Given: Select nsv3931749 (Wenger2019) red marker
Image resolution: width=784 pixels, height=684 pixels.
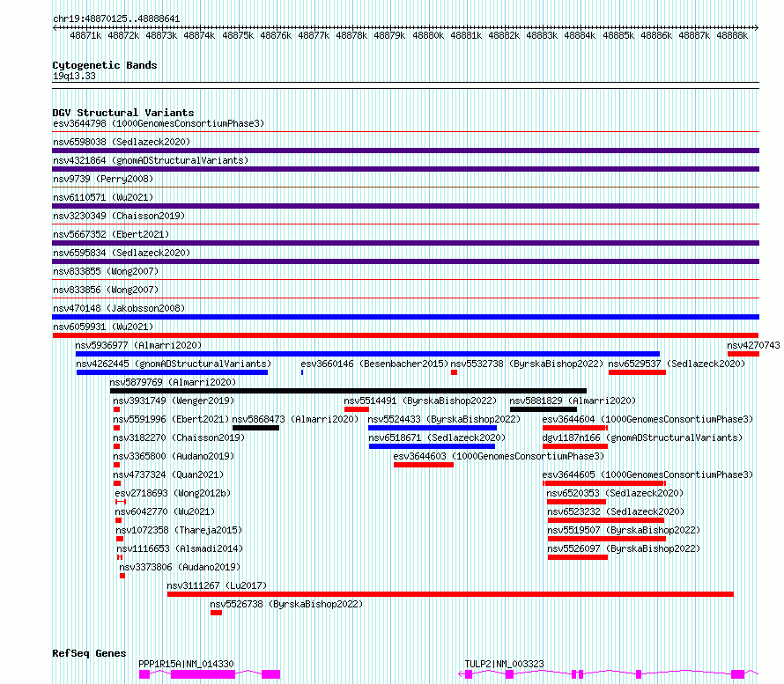Looking at the screenshot, I should tap(116, 409).
